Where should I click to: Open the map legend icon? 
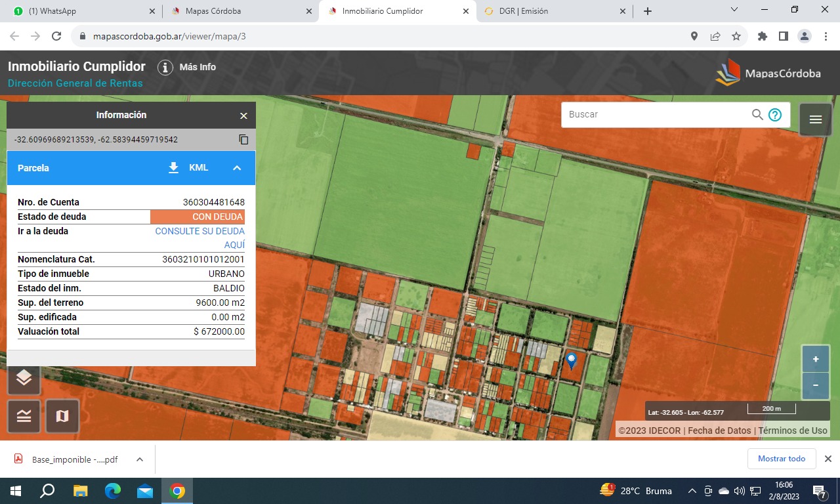click(x=24, y=416)
